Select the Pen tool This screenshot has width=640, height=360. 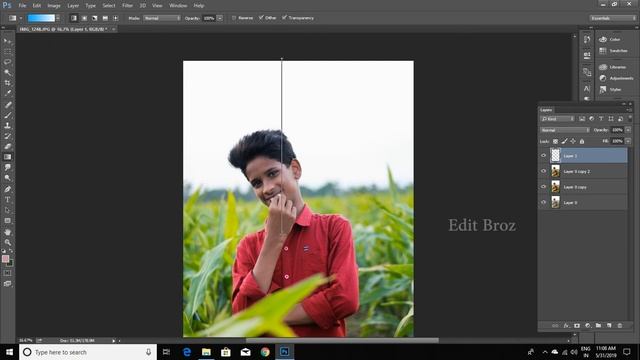point(7,189)
